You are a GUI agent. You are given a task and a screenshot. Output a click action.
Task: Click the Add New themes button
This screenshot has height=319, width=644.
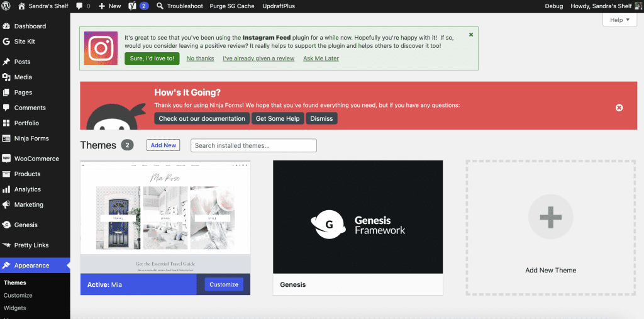(x=163, y=145)
